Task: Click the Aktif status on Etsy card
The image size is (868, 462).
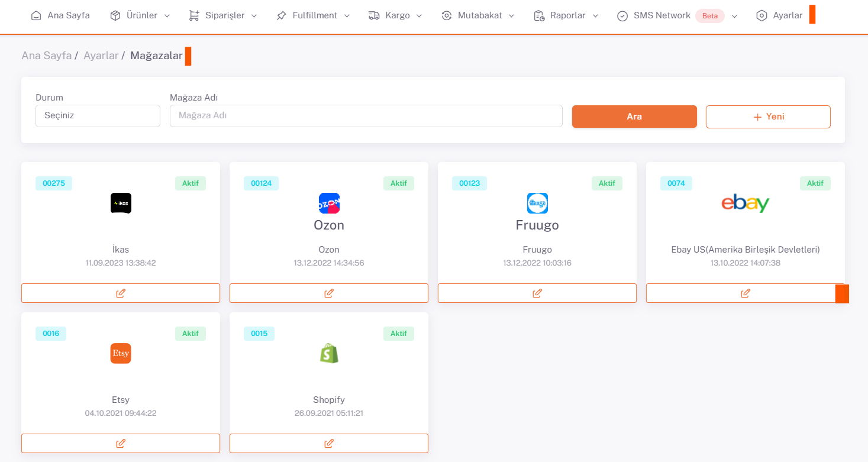Action: click(x=191, y=334)
